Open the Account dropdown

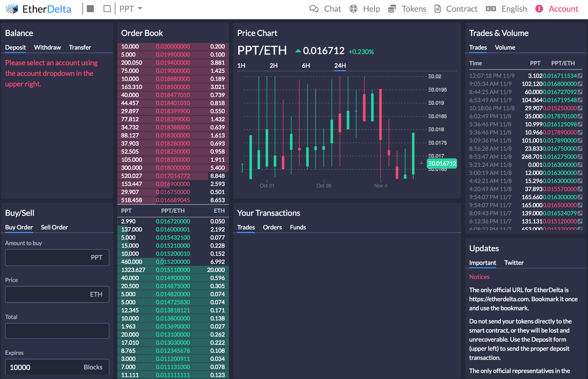point(563,9)
